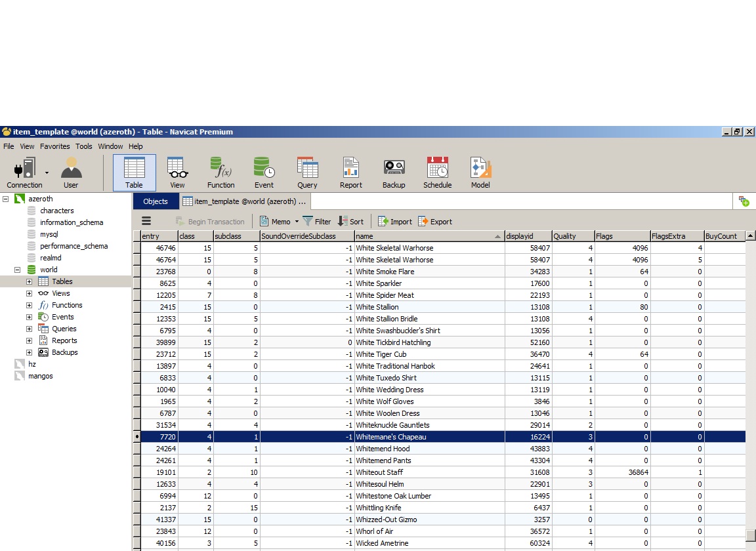This screenshot has width=756, height=551.
Task: Open the Function tool in toolbar
Action: point(220,173)
